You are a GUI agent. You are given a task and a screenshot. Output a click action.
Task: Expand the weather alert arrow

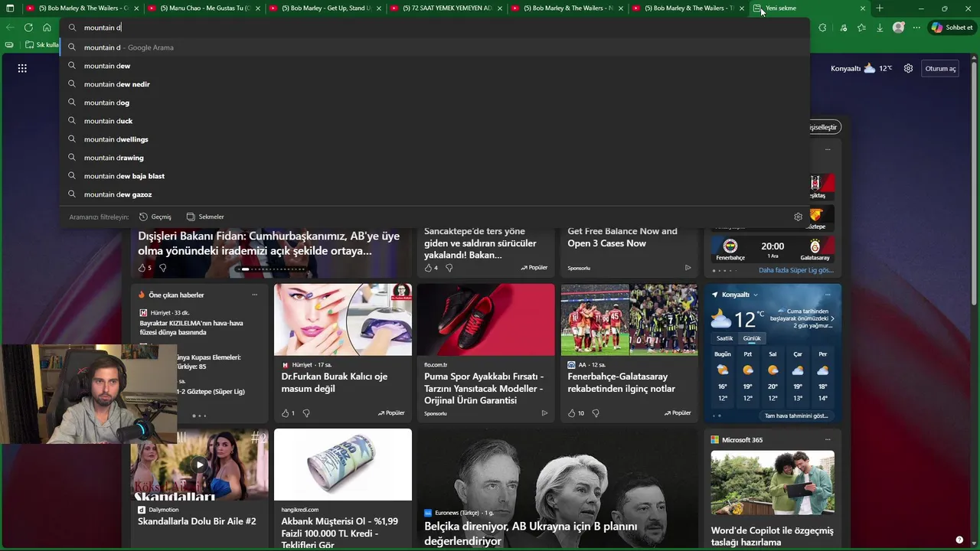(832, 318)
